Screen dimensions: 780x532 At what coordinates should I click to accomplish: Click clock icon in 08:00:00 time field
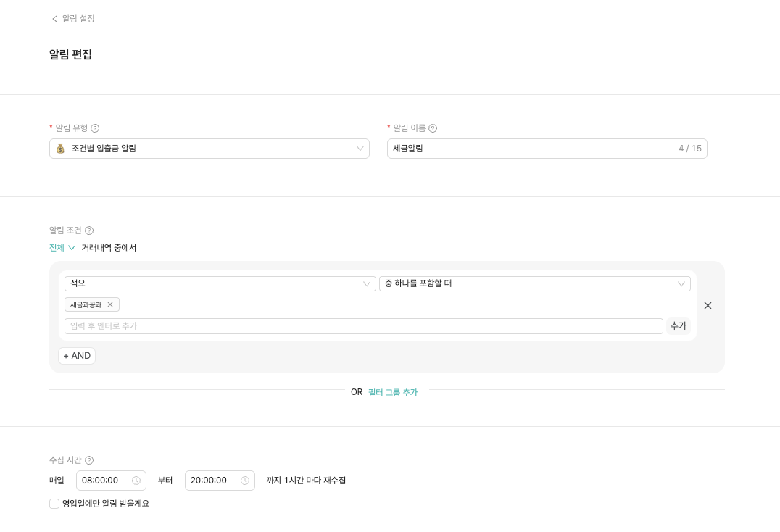tap(136, 481)
